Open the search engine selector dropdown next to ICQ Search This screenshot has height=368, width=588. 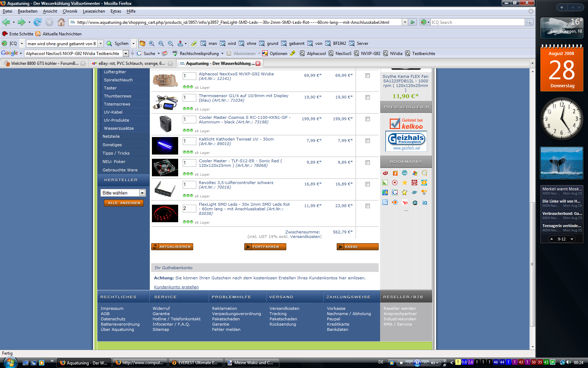coord(425,22)
